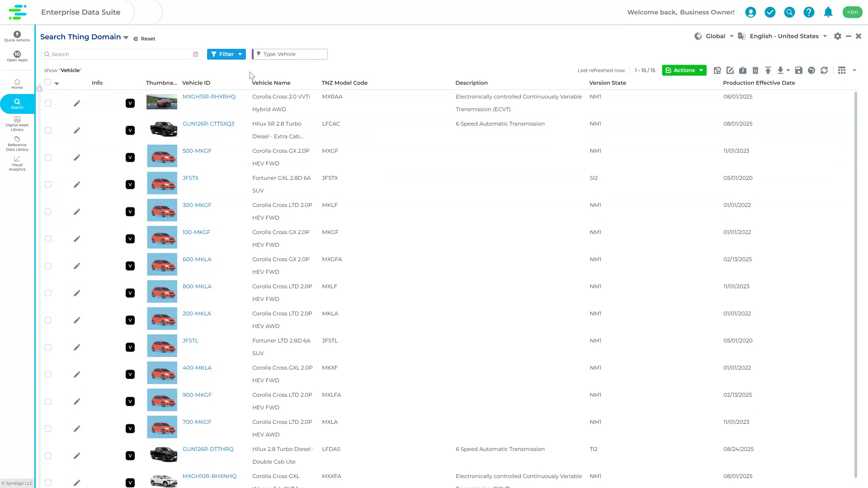Click the Reset link

pyautogui.click(x=148, y=38)
